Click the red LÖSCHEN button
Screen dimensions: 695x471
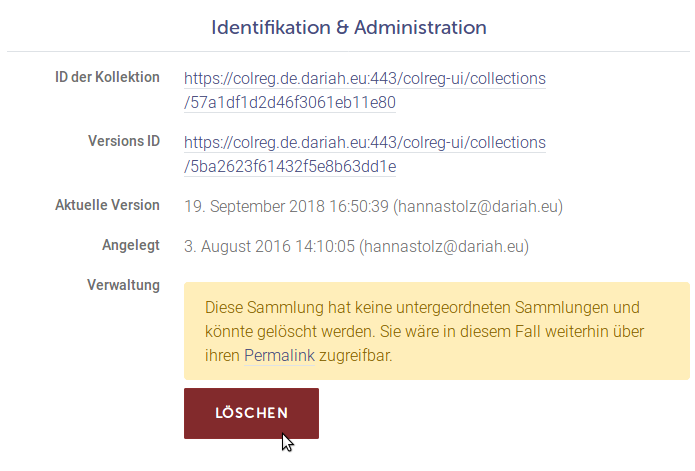pyautogui.click(x=251, y=413)
